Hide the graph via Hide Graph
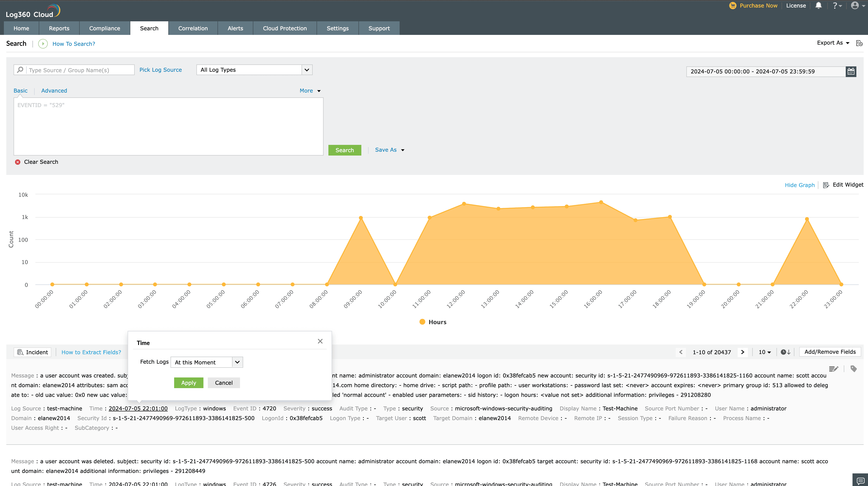The height and width of the screenshot is (486, 868). click(799, 185)
